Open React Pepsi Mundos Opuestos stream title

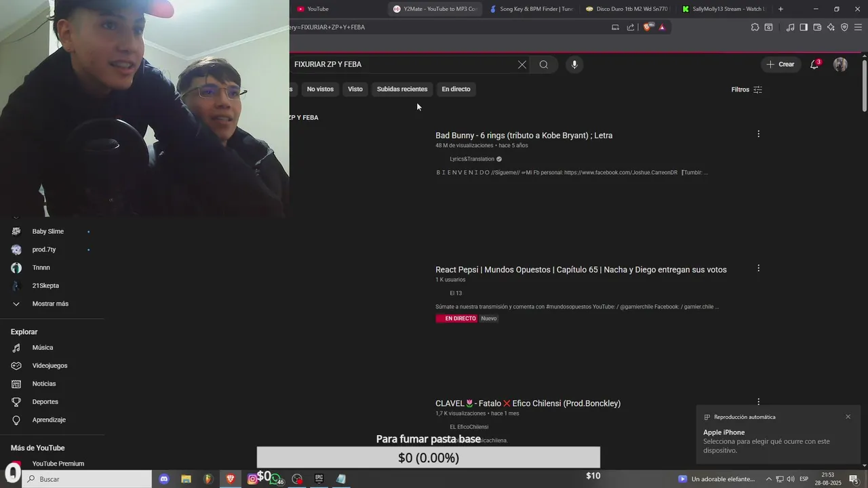click(x=581, y=270)
